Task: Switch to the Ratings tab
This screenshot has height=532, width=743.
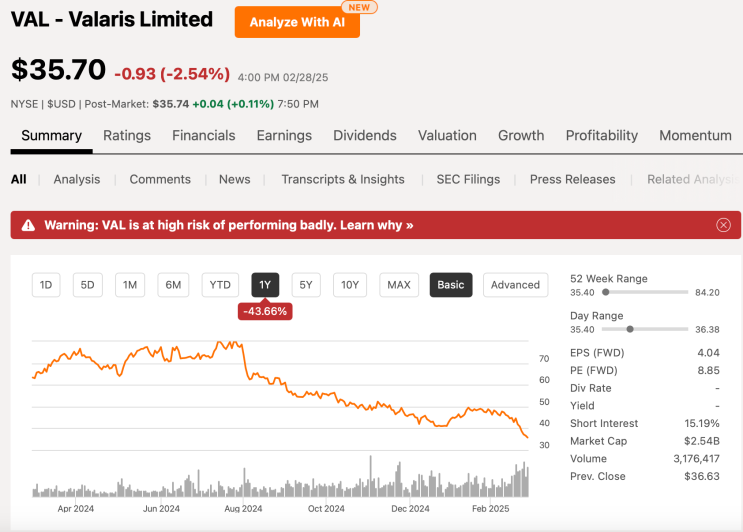Action: coord(127,135)
